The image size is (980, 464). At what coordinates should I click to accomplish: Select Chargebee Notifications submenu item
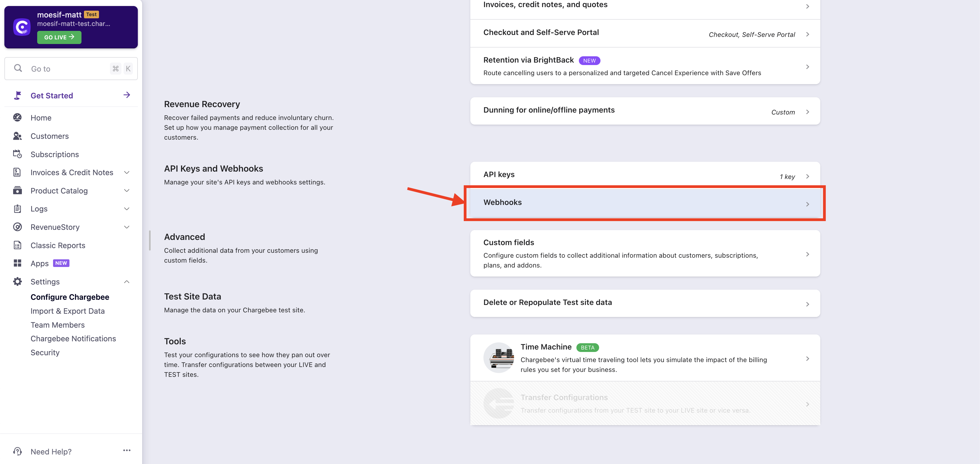pyautogui.click(x=73, y=339)
